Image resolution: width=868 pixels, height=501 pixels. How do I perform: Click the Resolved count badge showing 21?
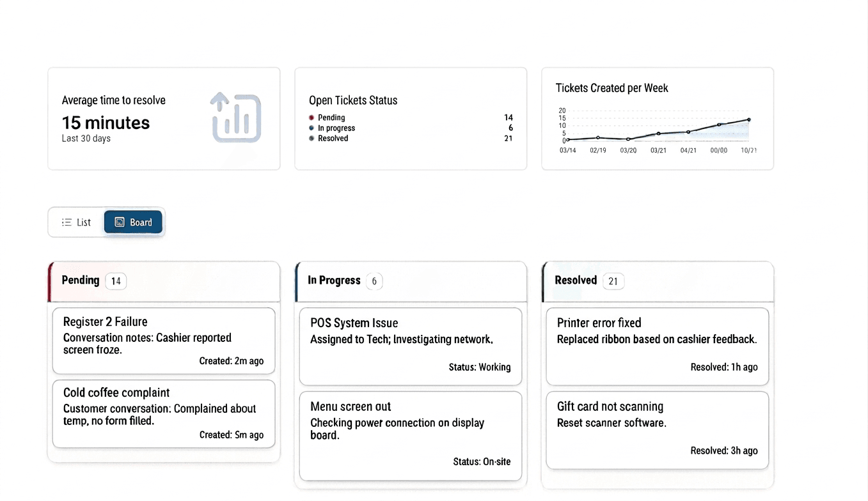pyautogui.click(x=613, y=281)
